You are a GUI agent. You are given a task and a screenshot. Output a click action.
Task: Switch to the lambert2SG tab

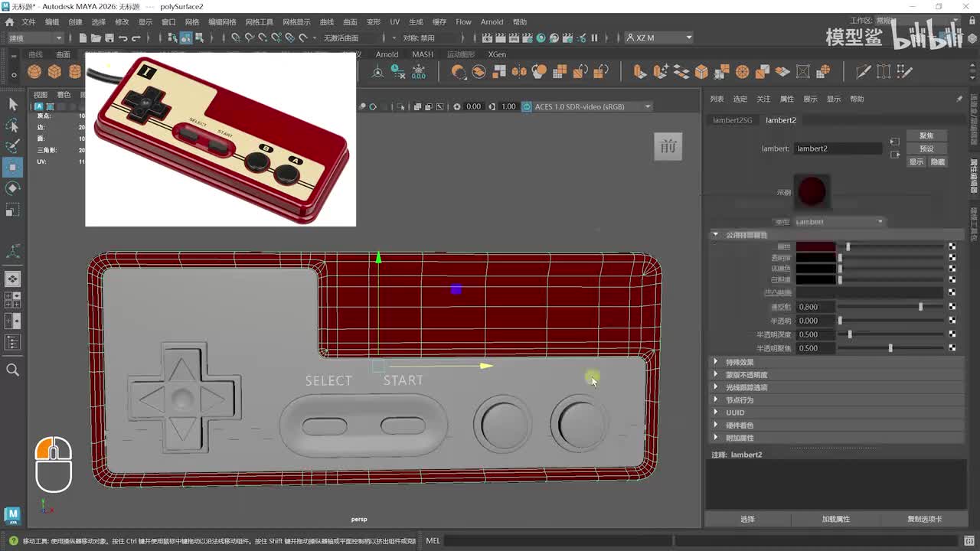pyautogui.click(x=732, y=120)
